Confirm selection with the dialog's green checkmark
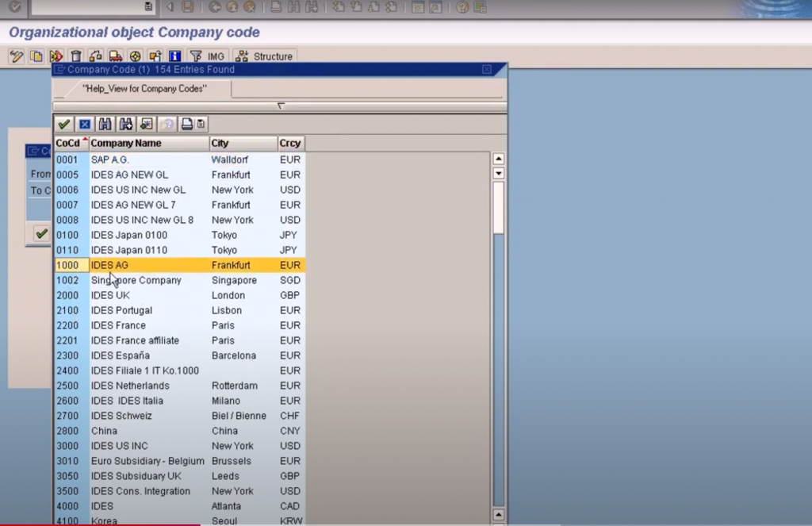 tap(64, 124)
